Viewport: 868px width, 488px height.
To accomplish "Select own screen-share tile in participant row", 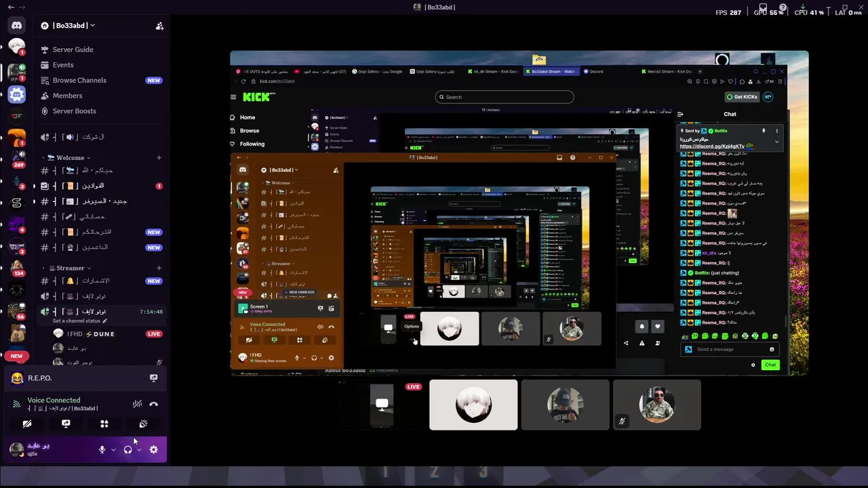I will (382, 405).
